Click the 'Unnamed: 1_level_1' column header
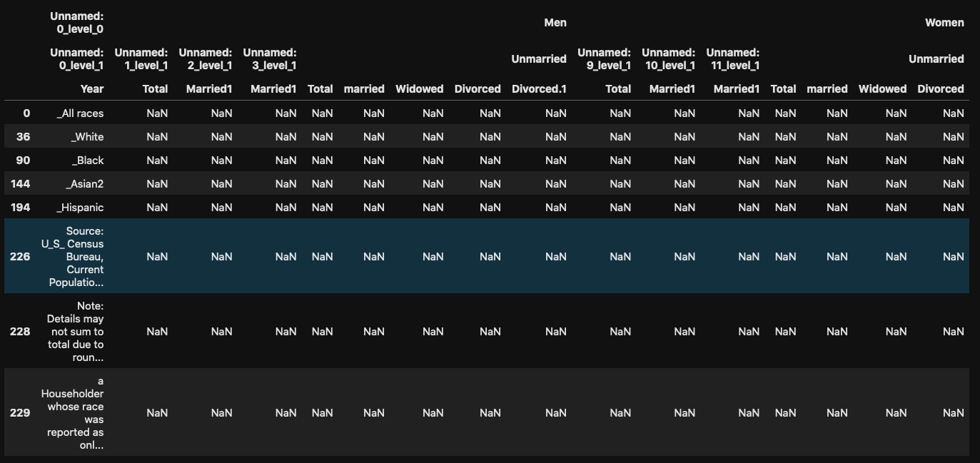 click(141, 58)
